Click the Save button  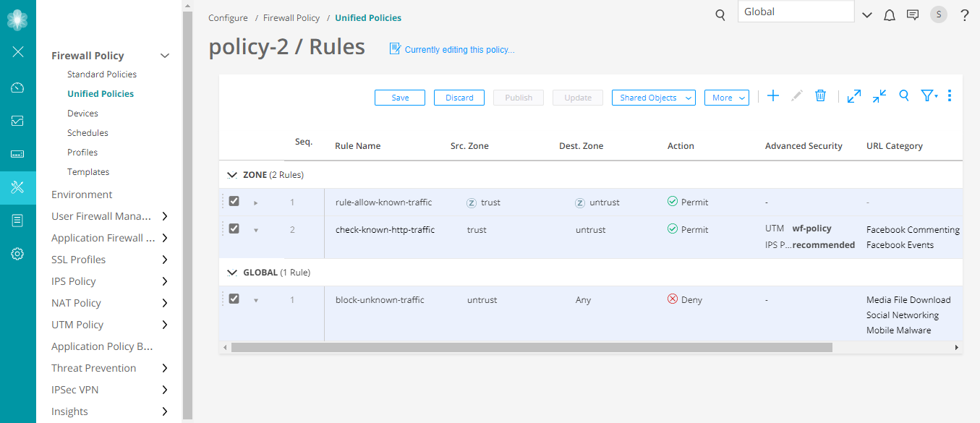click(400, 98)
